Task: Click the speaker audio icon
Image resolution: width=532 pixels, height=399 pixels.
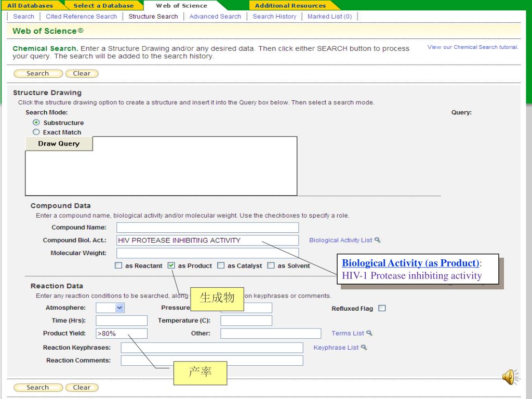Action: pos(510,377)
